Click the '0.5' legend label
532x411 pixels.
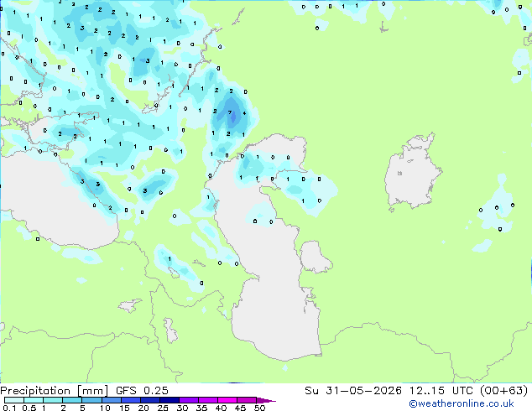29,408
